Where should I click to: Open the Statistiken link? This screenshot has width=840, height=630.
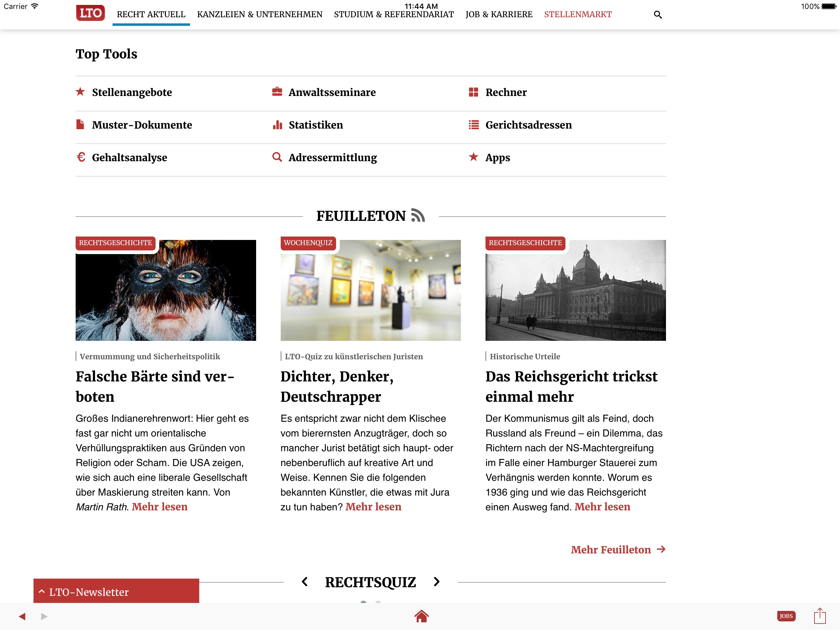316,125
